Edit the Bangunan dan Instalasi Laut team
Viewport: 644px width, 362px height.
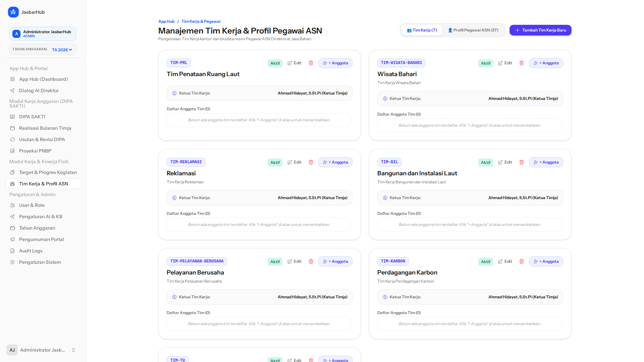click(x=505, y=162)
